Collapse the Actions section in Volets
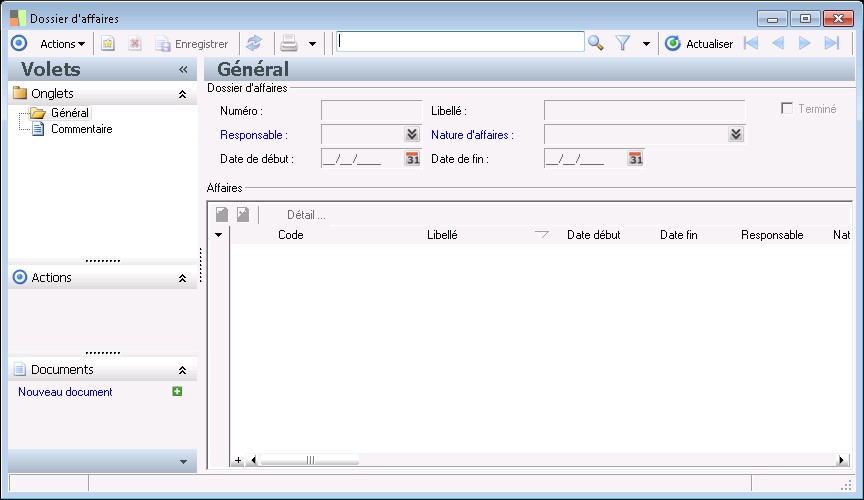Viewport: 864px width, 500px height. [182, 278]
